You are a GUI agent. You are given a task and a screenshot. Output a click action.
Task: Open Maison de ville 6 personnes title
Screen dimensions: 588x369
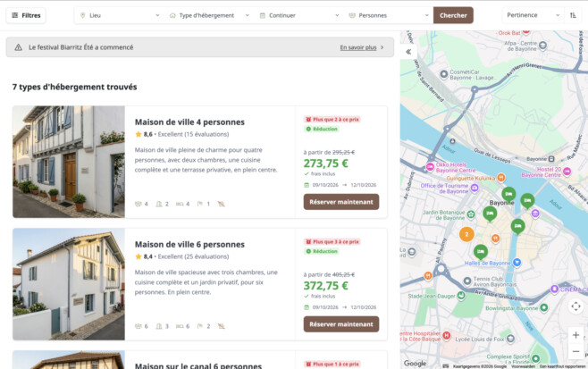coord(189,244)
